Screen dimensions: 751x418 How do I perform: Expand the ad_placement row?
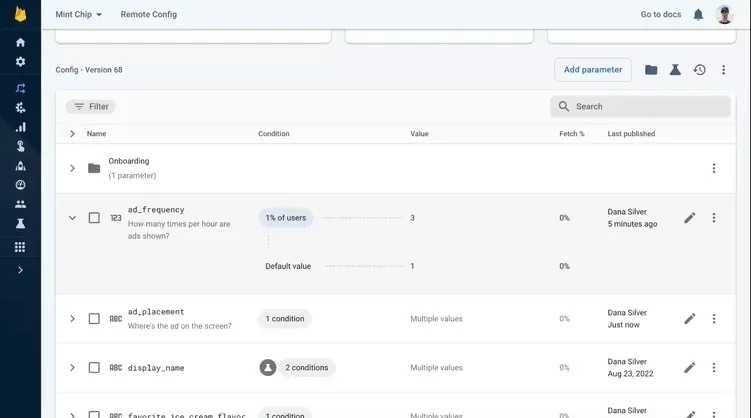tap(72, 319)
